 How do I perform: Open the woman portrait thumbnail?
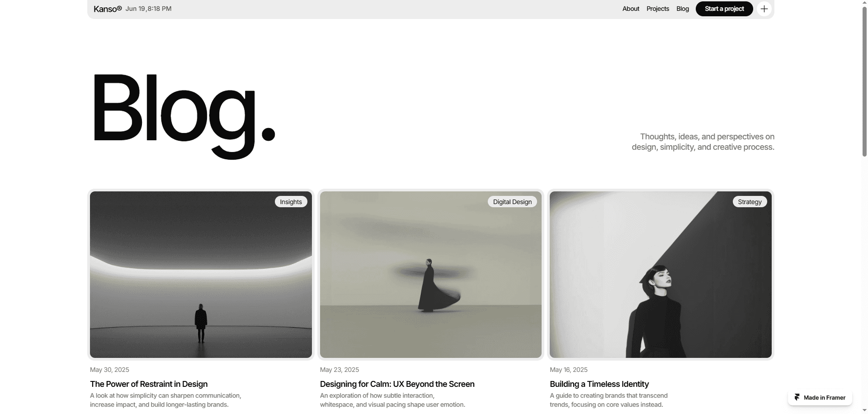pyautogui.click(x=660, y=275)
